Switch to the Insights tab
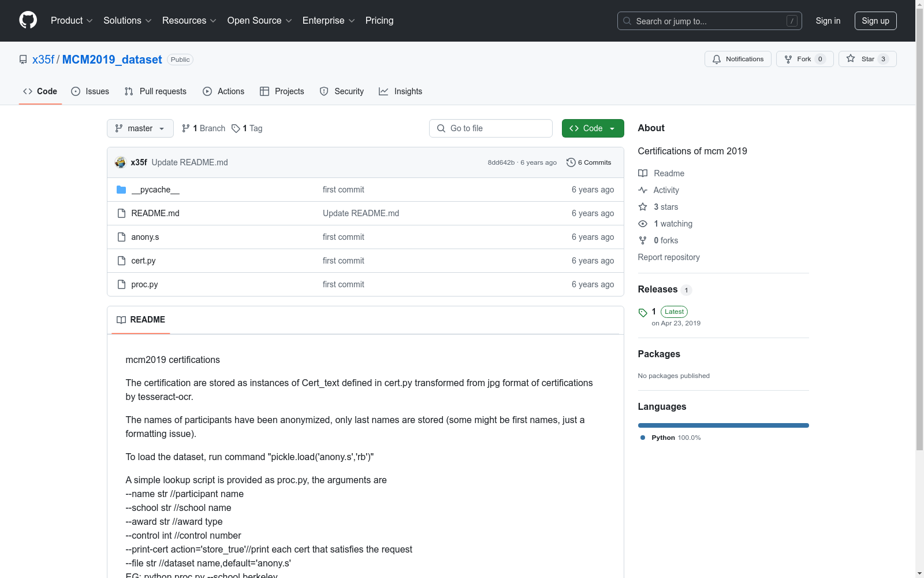This screenshot has width=924, height=578. [401, 91]
